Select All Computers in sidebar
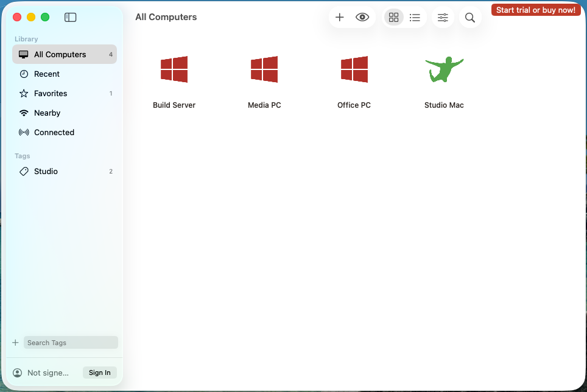The height and width of the screenshot is (392, 587). click(x=65, y=55)
